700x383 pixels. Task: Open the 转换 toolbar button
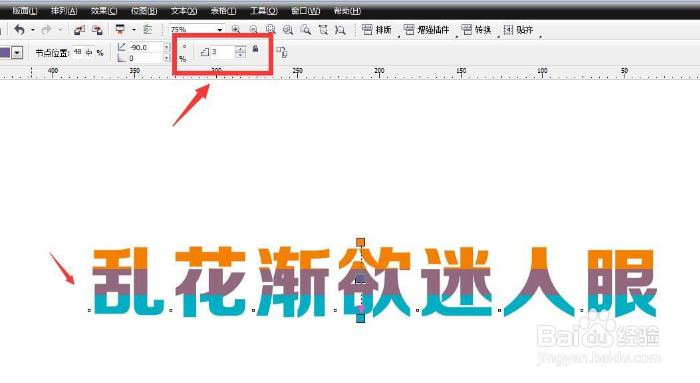click(476, 30)
